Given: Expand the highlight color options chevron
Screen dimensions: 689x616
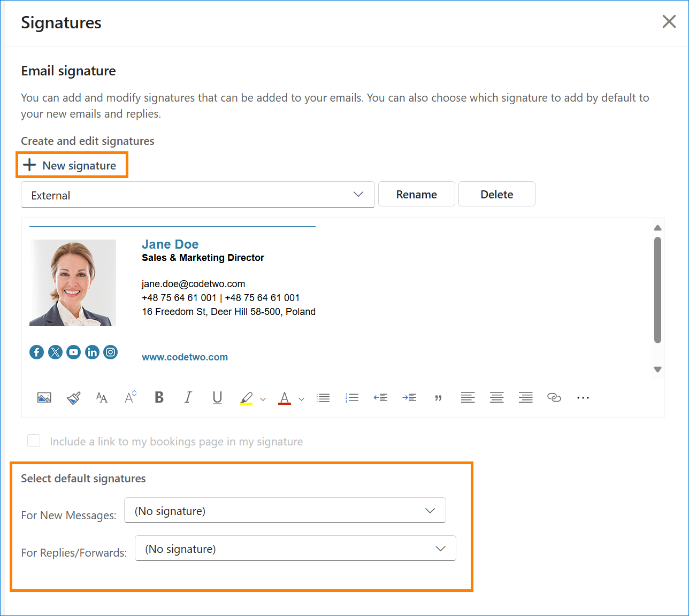Looking at the screenshot, I should (x=262, y=399).
